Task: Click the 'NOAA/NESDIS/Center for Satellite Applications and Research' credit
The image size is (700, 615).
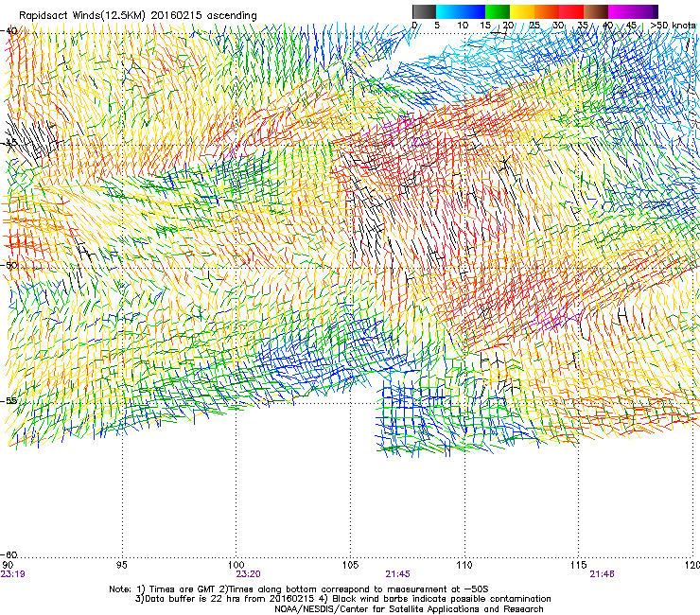Action: 409,609
